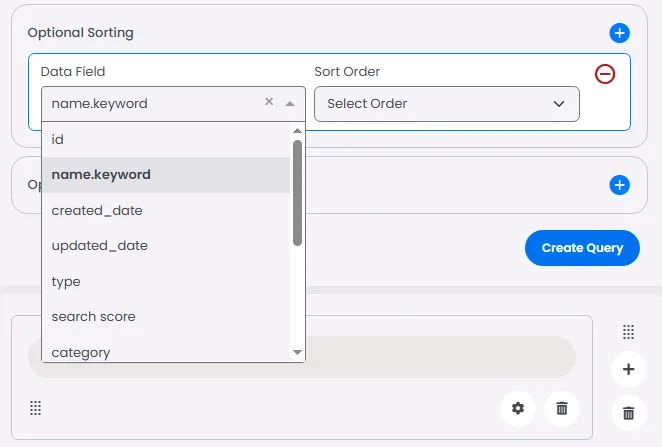This screenshot has height=447, width=662.
Task: Click the round trash button on right side
Action: 628,412
